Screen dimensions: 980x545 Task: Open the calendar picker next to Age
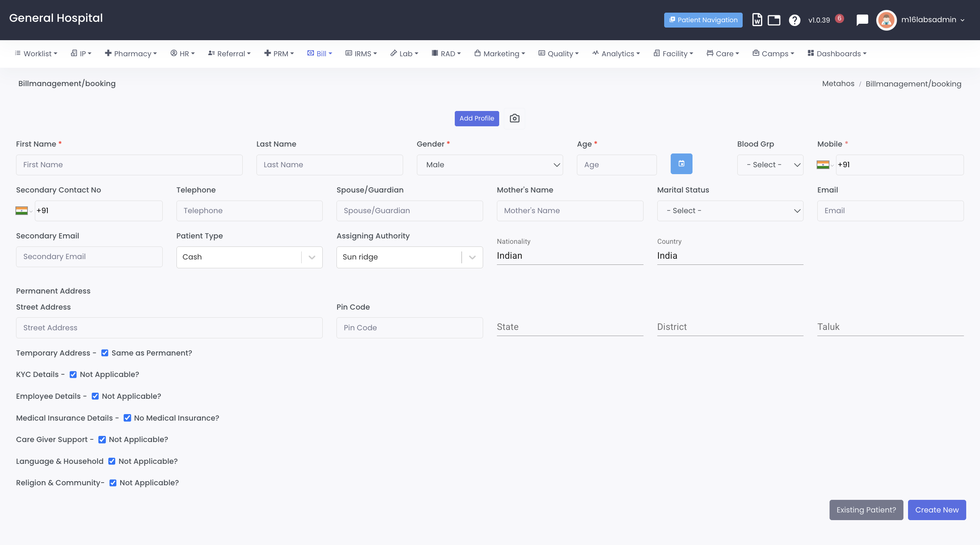pyautogui.click(x=681, y=164)
